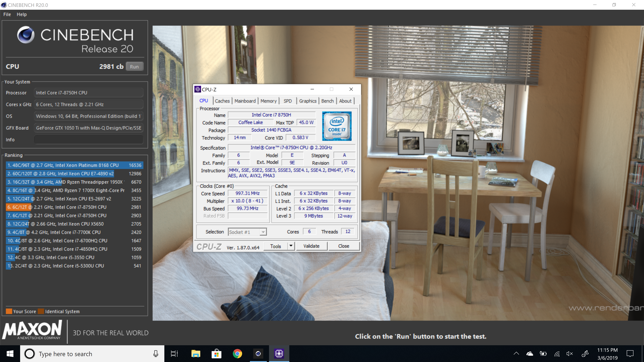
Task: Select the CPU tab in CPU-Z
Action: 203,101
